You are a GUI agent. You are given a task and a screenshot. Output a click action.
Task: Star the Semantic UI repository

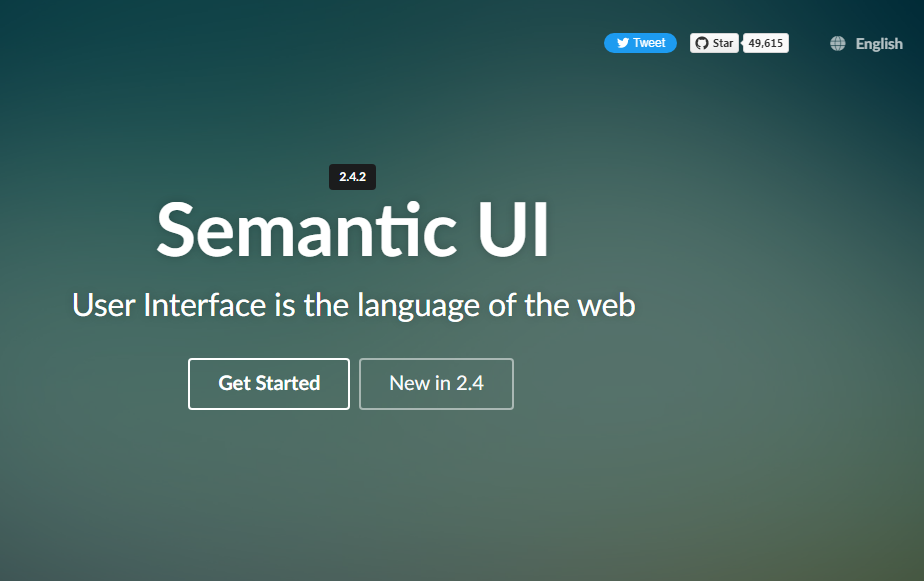pyautogui.click(x=714, y=42)
